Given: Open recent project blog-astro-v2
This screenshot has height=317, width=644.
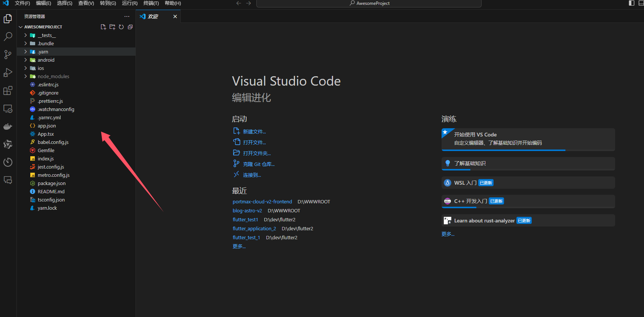Looking at the screenshot, I should [x=247, y=210].
